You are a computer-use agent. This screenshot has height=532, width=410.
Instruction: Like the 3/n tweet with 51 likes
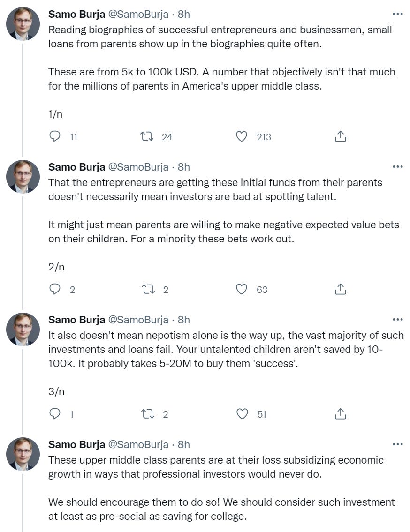point(242,414)
